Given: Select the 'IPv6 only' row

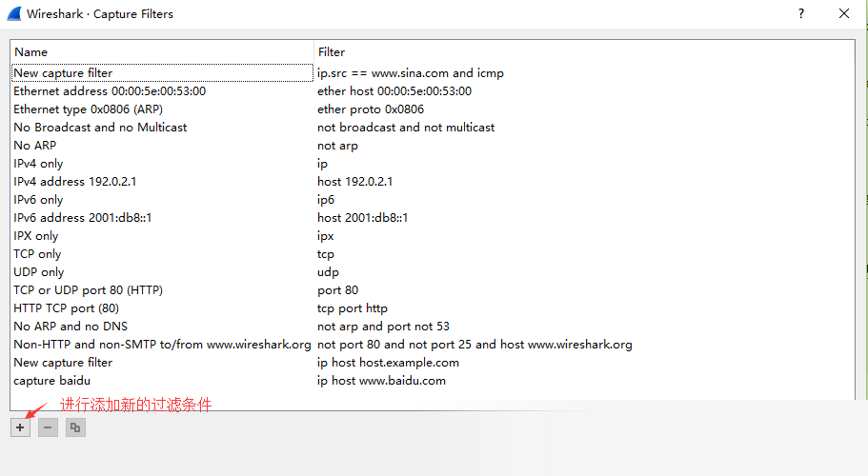Looking at the screenshot, I should (x=38, y=200).
